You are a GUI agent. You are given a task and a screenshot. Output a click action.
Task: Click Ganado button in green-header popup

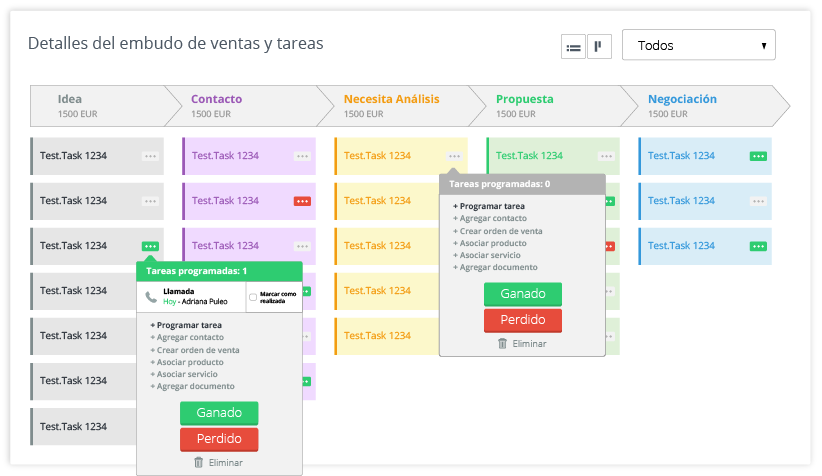click(x=219, y=413)
